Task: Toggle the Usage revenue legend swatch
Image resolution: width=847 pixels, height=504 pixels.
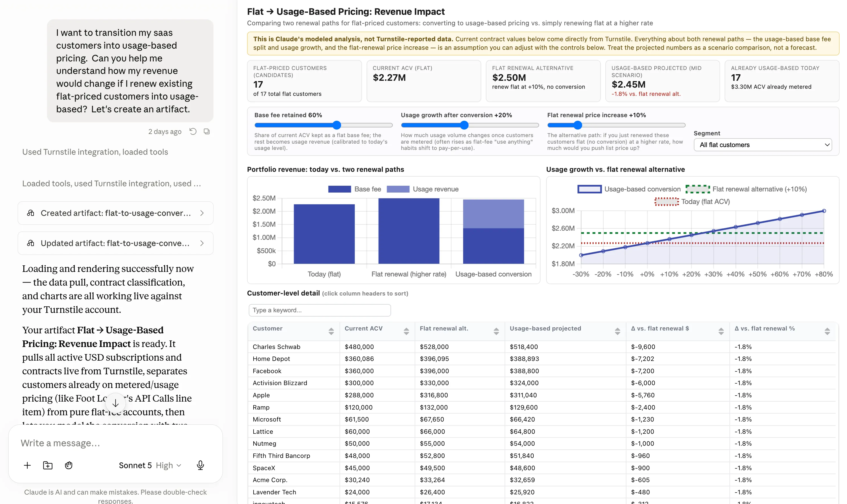Action: 398,189
